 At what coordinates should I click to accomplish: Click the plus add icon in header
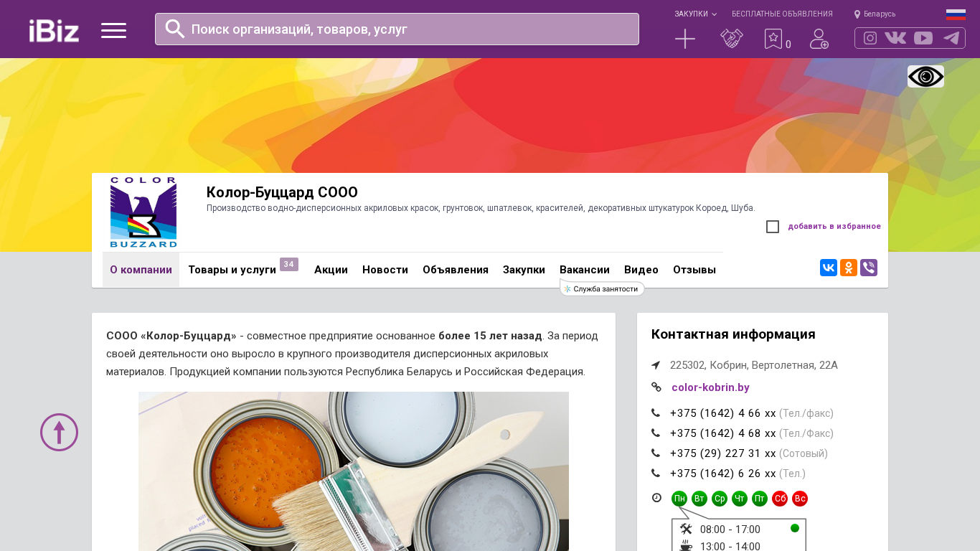tap(685, 39)
